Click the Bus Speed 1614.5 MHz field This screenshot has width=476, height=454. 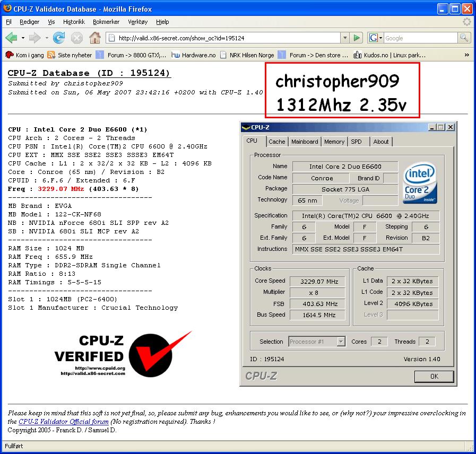pyautogui.click(x=317, y=315)
